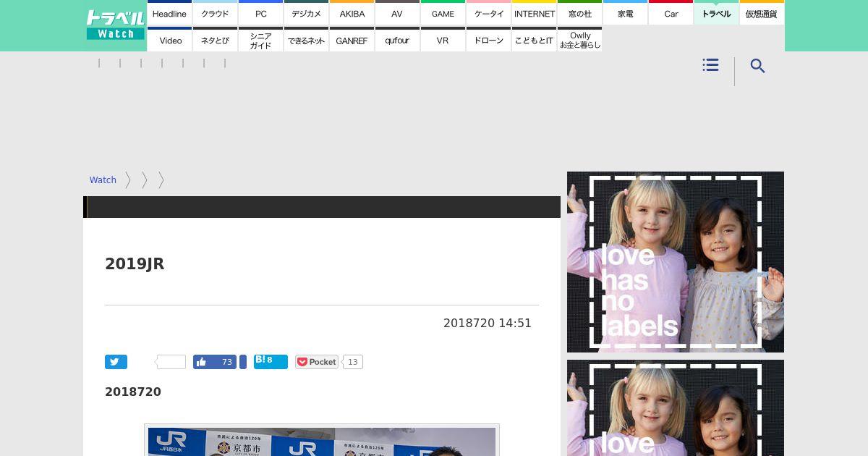Select the AV tab
Screen dimensions: 868x456
397,13
